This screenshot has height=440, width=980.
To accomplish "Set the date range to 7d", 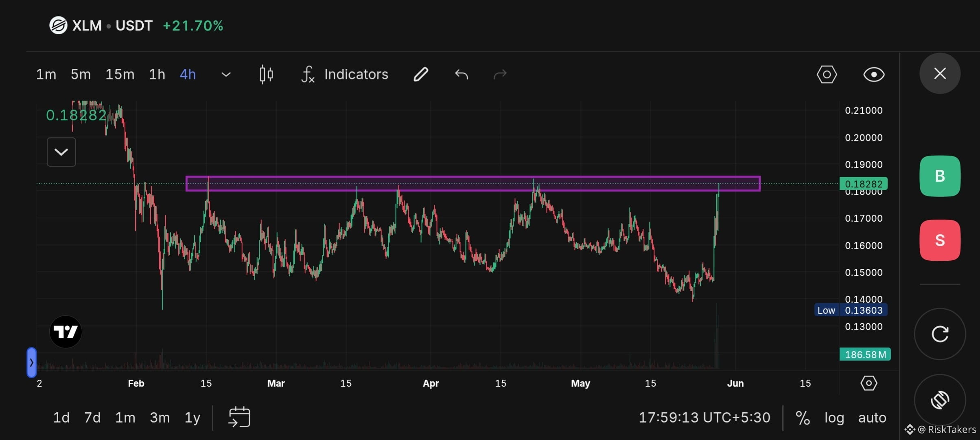I will 92,418.
